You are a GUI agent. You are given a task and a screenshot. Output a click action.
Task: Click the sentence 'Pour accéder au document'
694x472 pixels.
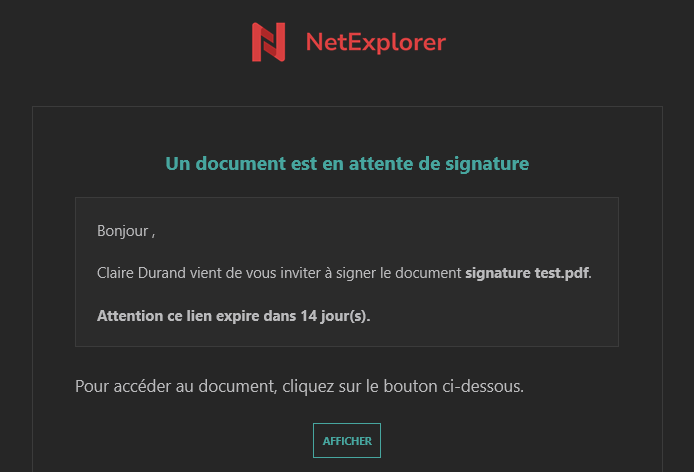pos(176,386)
